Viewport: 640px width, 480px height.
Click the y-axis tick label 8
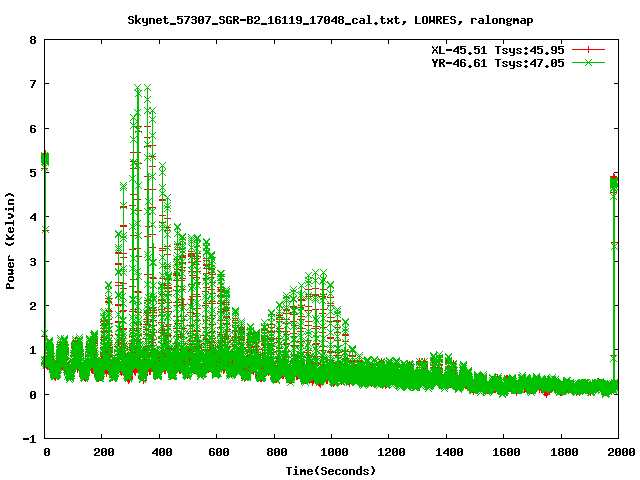[x=33, y=40]
